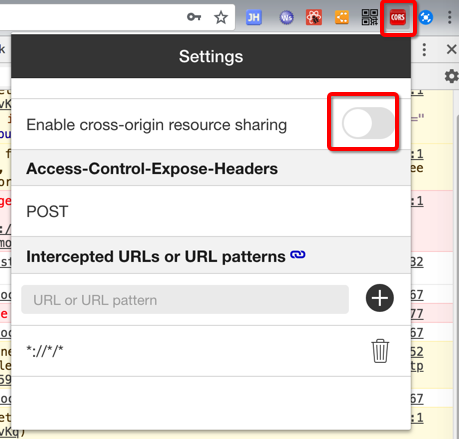
Task: Open saved passwords key icon
Action: [x=194, y=17]
